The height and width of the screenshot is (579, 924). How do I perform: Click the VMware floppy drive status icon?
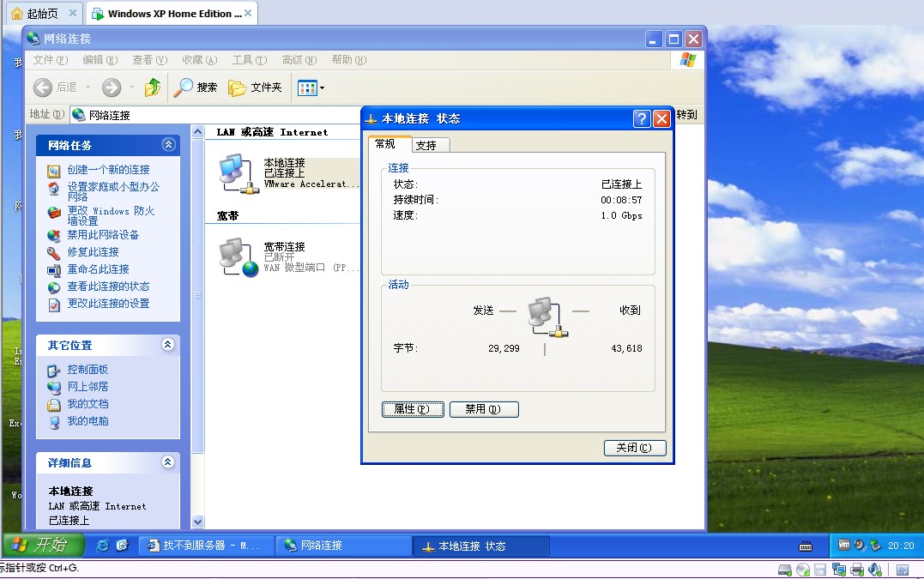(820, 570)
